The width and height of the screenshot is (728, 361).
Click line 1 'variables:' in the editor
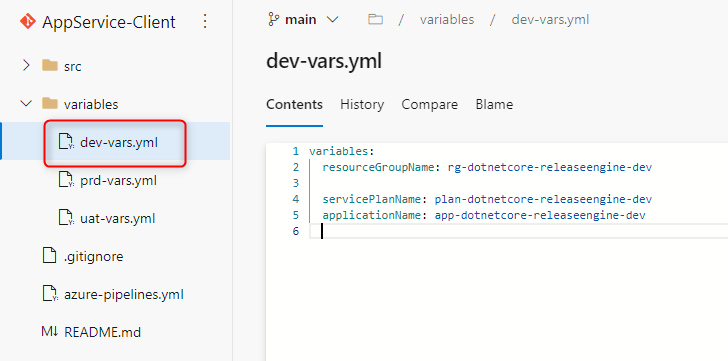[x=342, y=151]
